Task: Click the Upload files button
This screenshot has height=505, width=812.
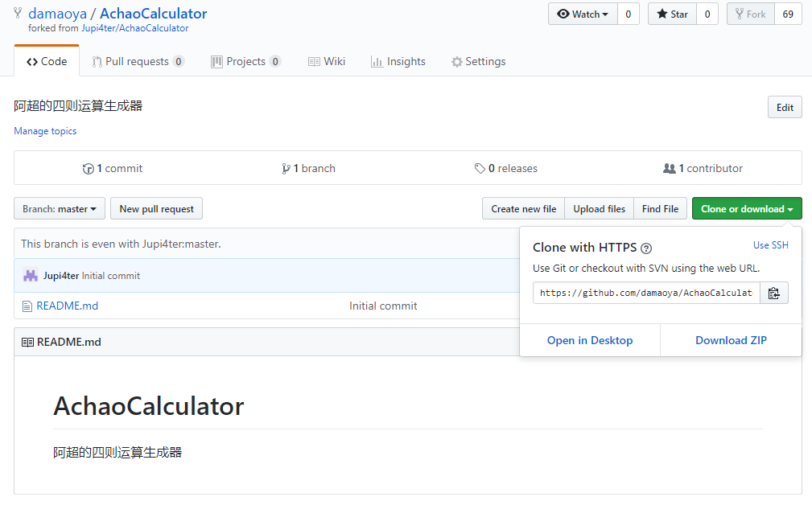Action: coord(600,208)
